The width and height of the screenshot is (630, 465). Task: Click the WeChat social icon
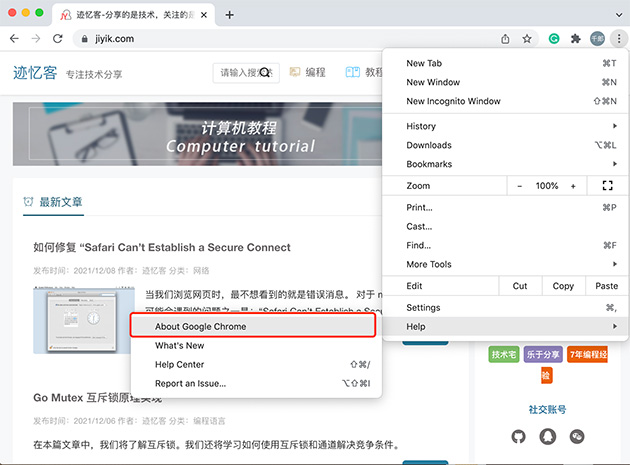(577, 436)
